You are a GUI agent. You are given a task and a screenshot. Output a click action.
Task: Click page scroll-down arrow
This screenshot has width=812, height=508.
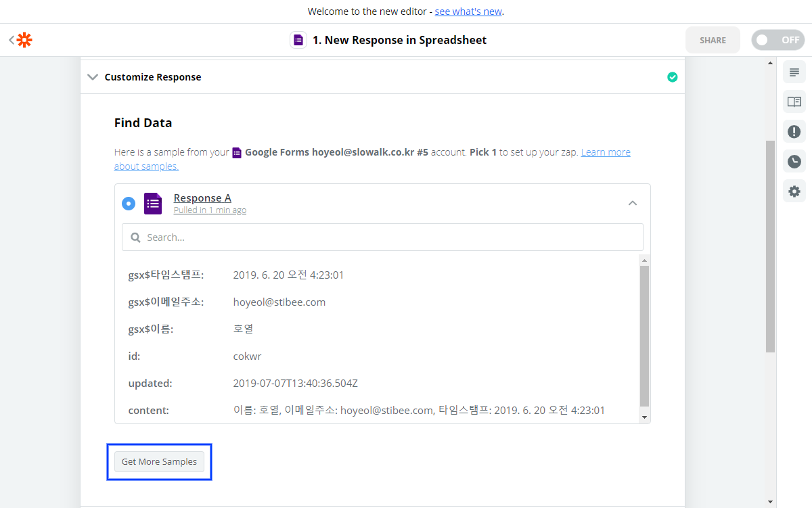(770, 501)
